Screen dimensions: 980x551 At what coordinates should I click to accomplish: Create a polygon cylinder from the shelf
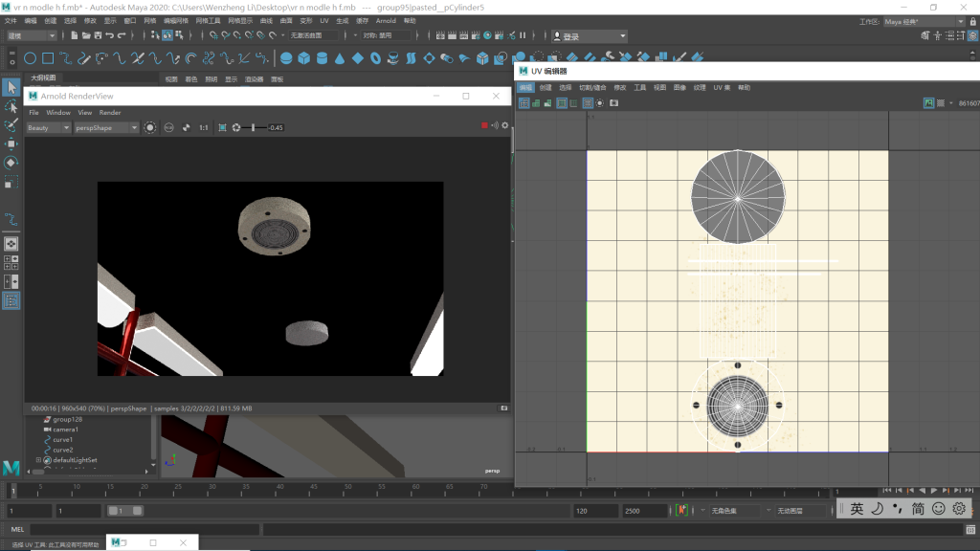(322, 58)
